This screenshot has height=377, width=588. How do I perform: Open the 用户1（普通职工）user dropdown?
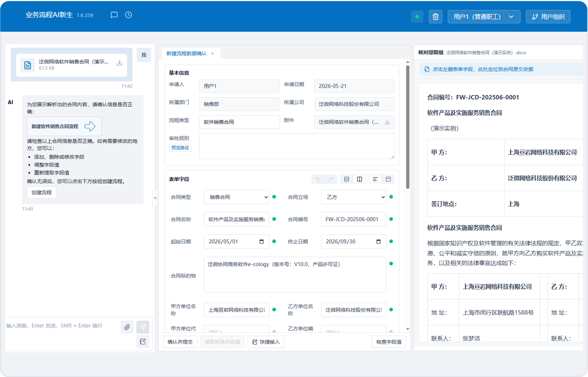(484, 17)
